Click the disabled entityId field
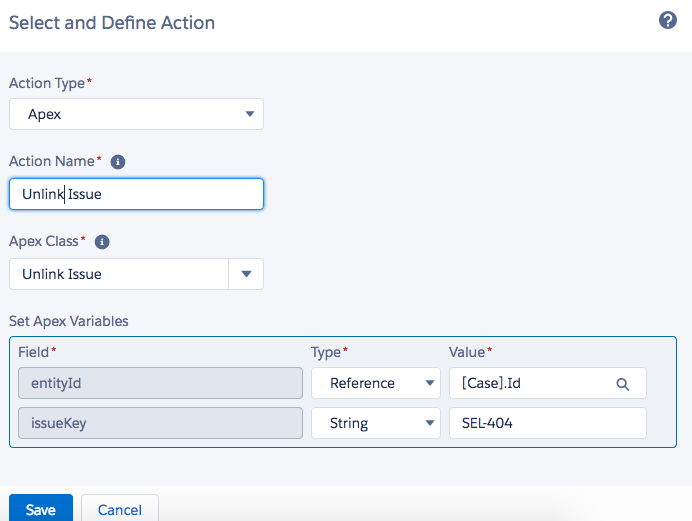 (x=160, y=383)
